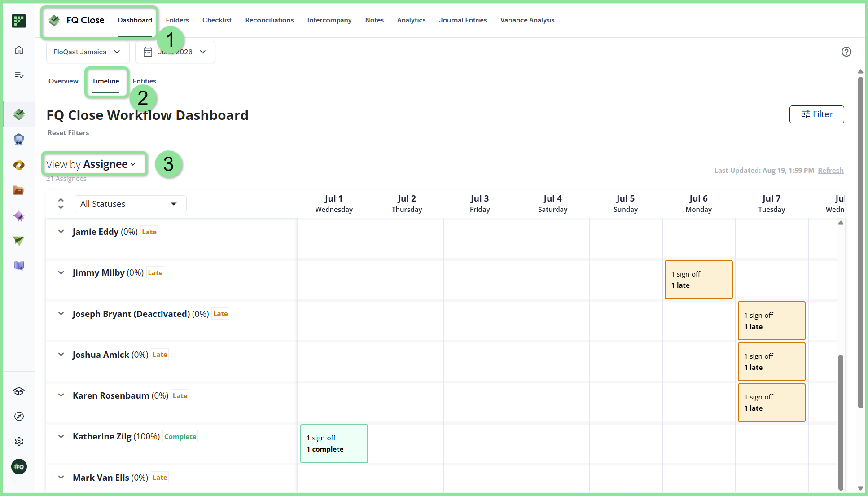
Task: Open the Variance Analysis tab
Action: tap(527, 20)
